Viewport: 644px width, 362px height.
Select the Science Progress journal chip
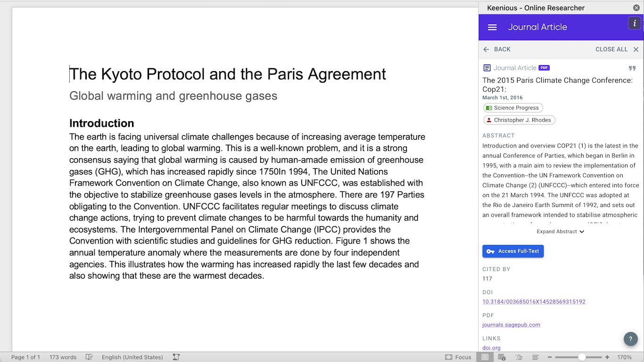pos(513,108)
